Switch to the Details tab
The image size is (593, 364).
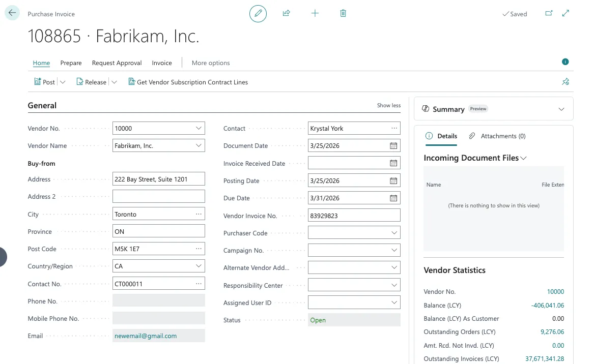[441, 136]
